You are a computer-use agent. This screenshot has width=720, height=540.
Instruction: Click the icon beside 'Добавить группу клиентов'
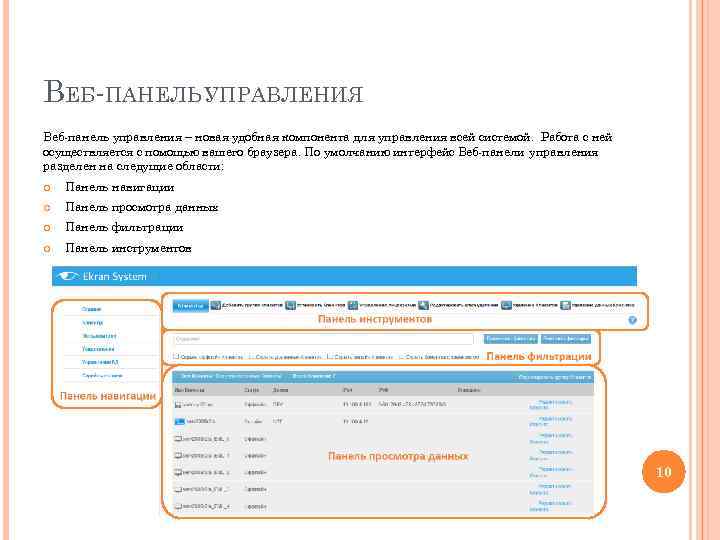click(215, 305)
